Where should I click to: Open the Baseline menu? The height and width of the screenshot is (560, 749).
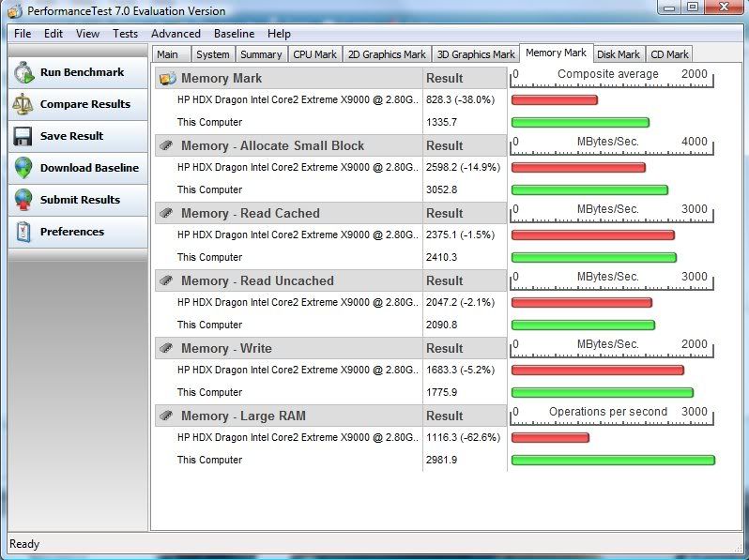pos(234,34)
